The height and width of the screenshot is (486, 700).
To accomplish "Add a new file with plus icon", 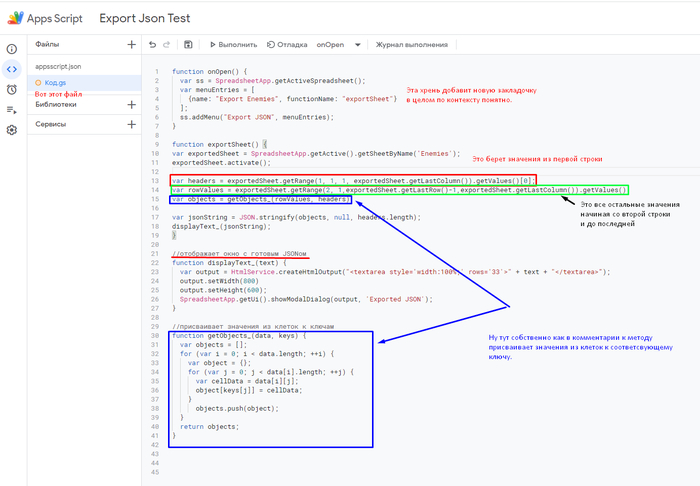I will pos(131,45).
